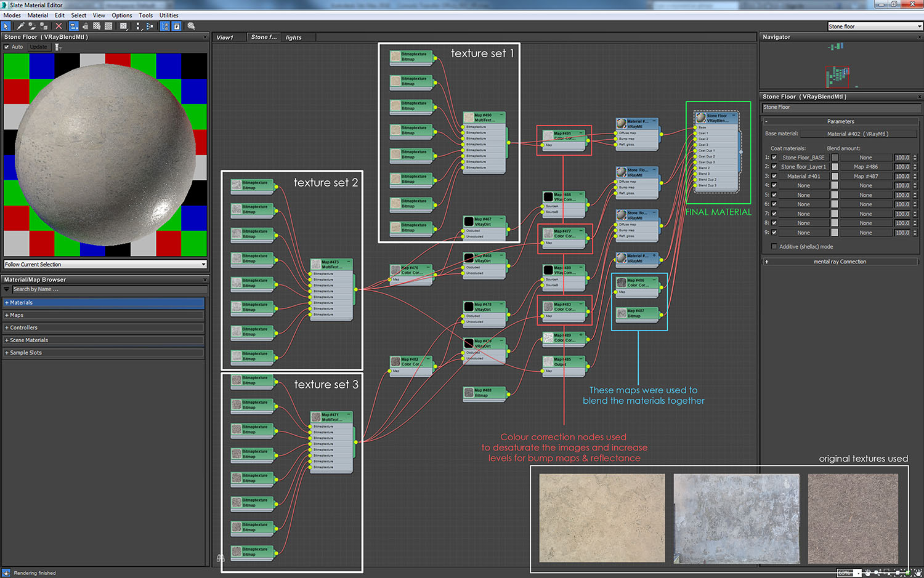This screenshot has height=578, width=924.
Task: Click the color swatch for coat 1
Action: [x=835, y=158]
